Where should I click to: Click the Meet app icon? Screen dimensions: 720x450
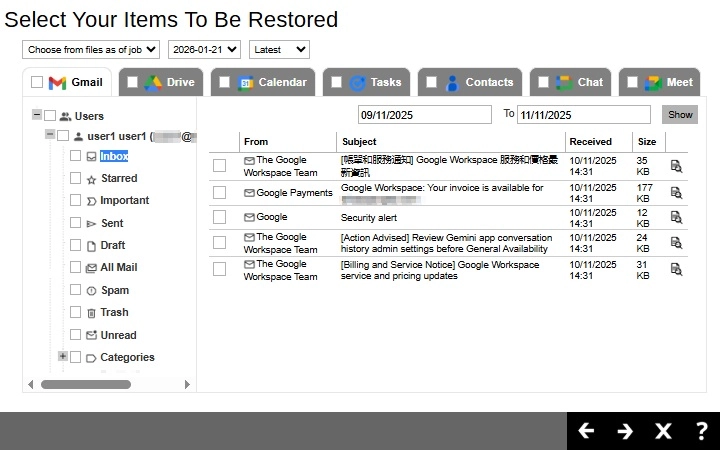pos(652,83)
